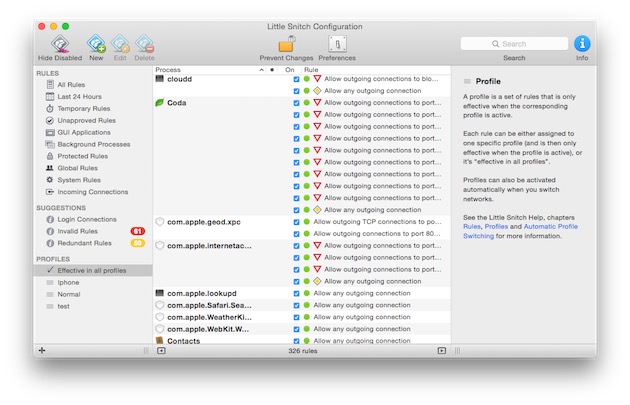Toggle checkbox for com.apple.WeatherKi... rule
This screenshot has width=630, height=405.
[296, 317]
